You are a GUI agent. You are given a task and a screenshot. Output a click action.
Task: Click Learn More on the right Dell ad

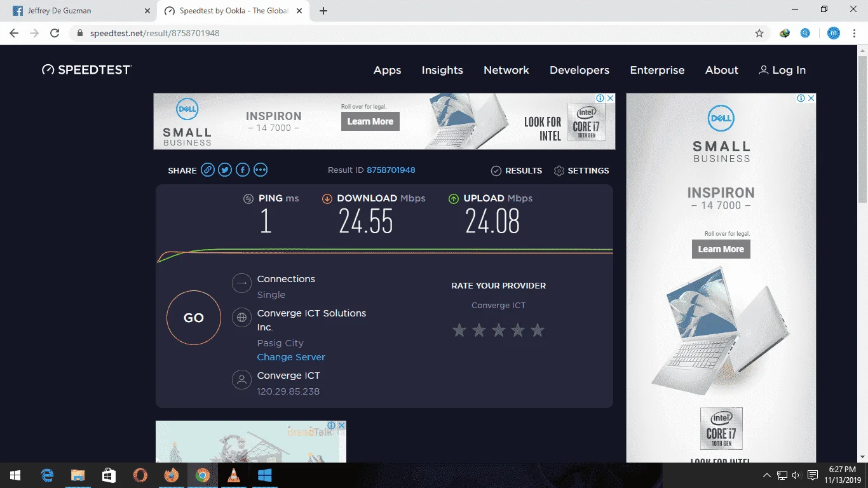pyautogui.click(x=721, y=249)
